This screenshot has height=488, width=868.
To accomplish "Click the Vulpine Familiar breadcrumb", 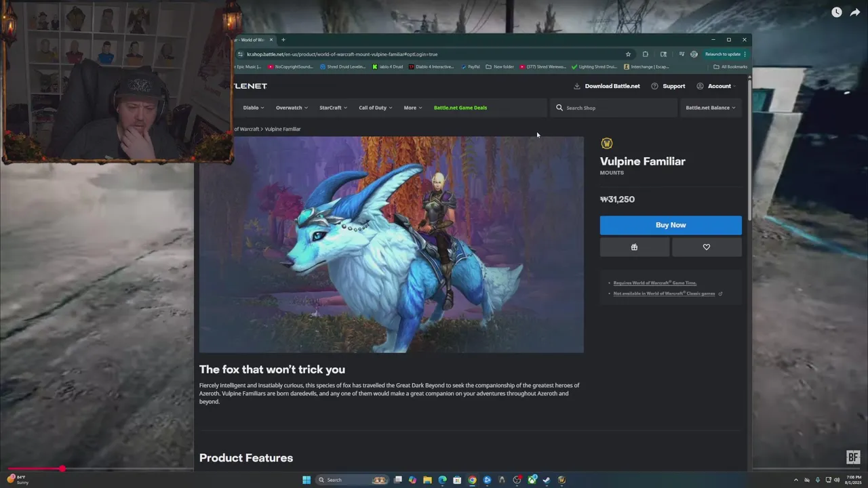I will [283, 129].
